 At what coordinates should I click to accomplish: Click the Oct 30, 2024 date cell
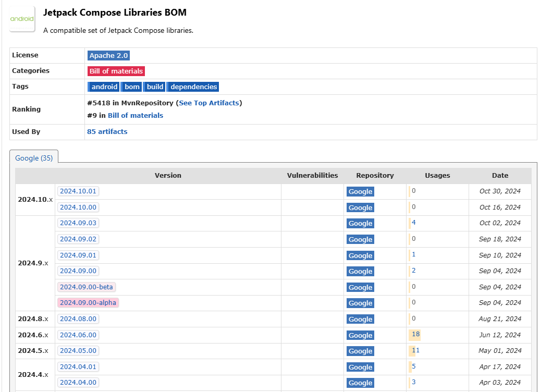pyautogui.click(x=500, y=191)
